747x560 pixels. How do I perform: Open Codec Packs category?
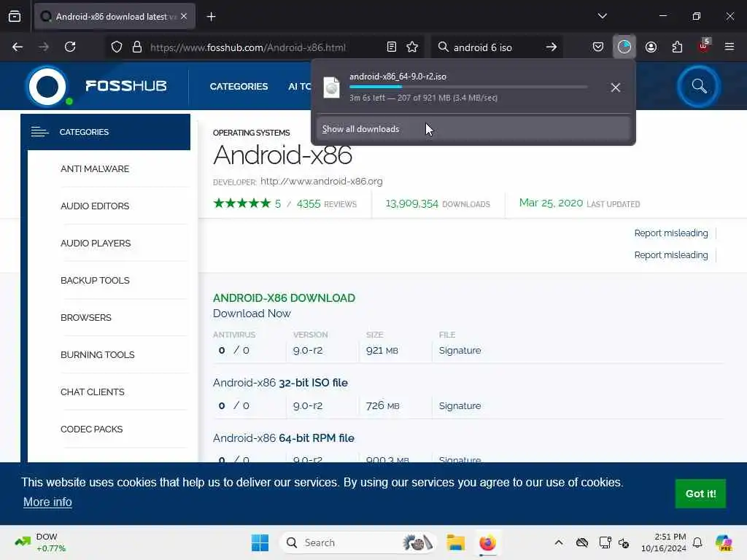91,429
